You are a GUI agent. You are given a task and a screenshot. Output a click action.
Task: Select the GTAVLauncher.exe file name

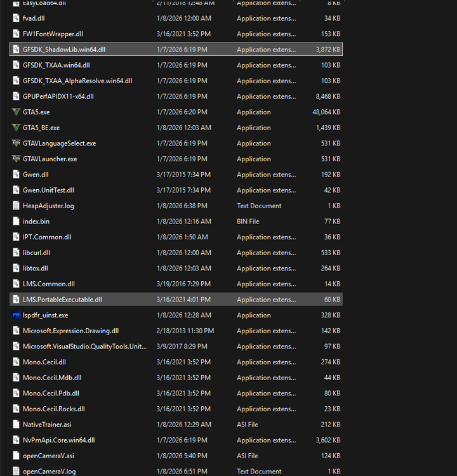click(50, 159)
